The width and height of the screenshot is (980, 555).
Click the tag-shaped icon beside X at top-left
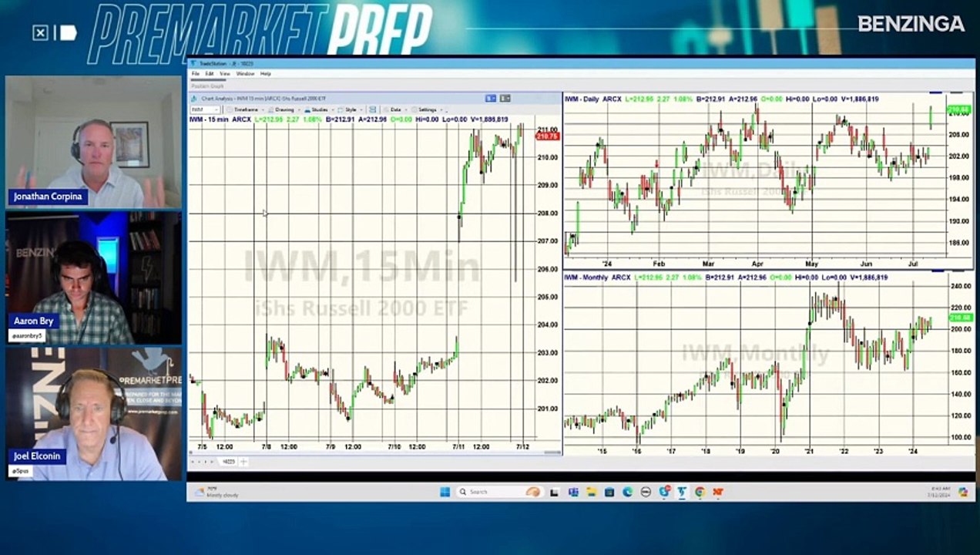click(68, 32)
